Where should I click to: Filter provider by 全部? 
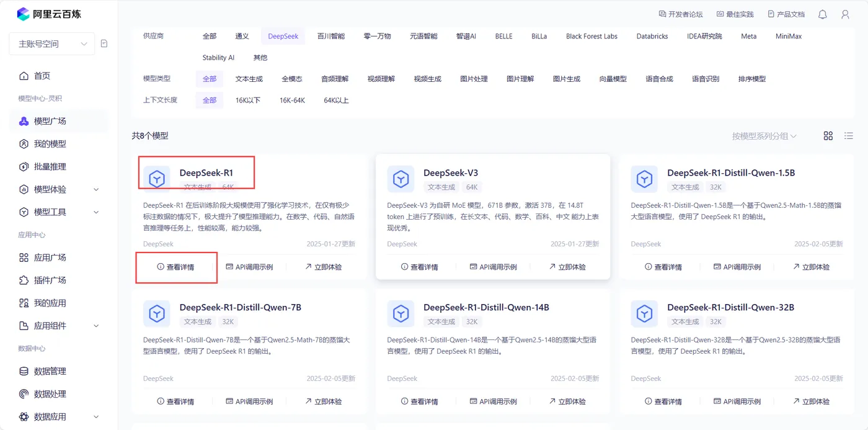coord(210,37)
